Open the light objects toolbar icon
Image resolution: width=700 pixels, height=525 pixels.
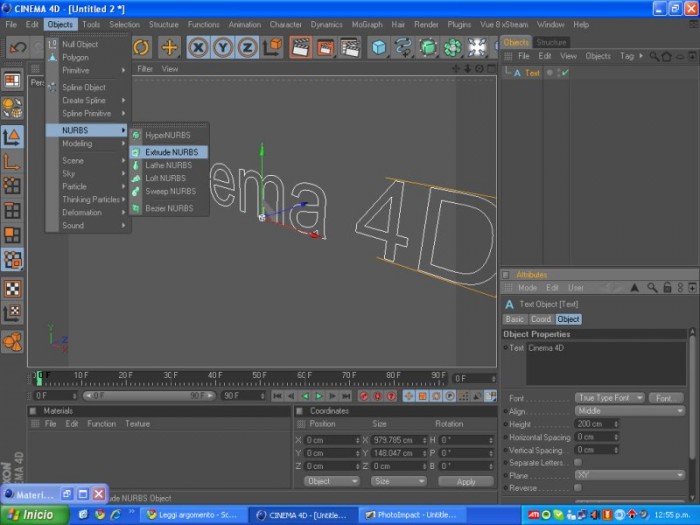[x=477, y=47]
